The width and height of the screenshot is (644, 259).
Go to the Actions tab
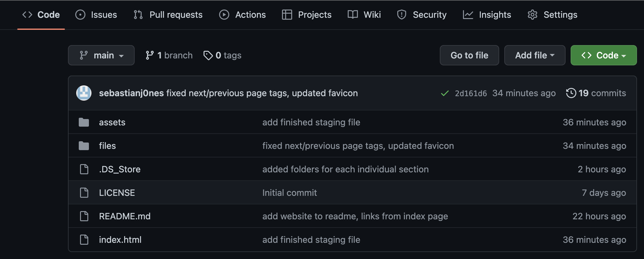242,15
